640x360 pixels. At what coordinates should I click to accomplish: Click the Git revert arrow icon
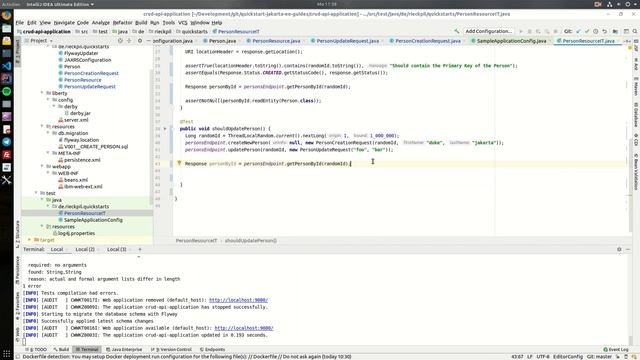604,31
